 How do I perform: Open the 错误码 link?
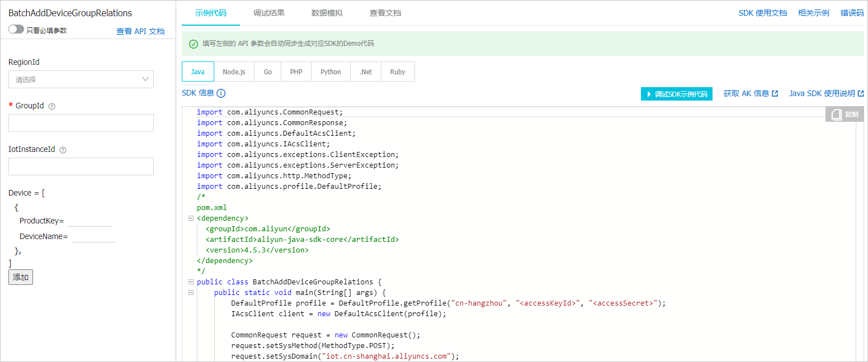852,13
